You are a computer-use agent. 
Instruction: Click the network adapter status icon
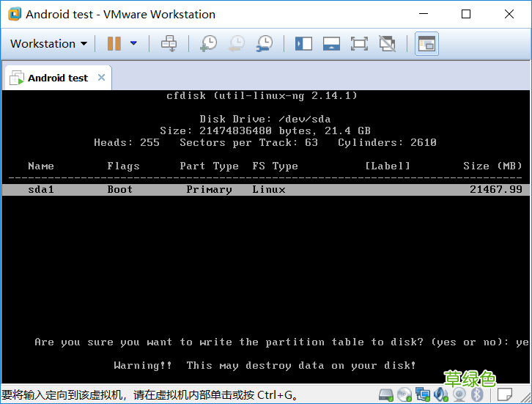(423, 394)
